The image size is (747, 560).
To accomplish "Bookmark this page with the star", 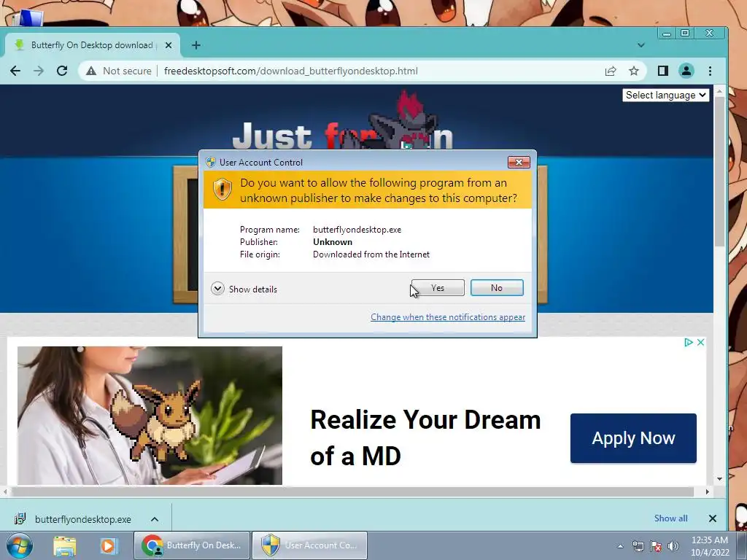I will (634, 71).
